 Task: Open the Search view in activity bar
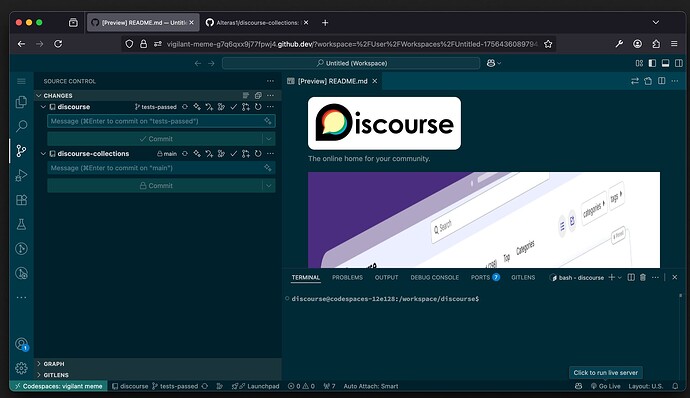pos(21,126)
